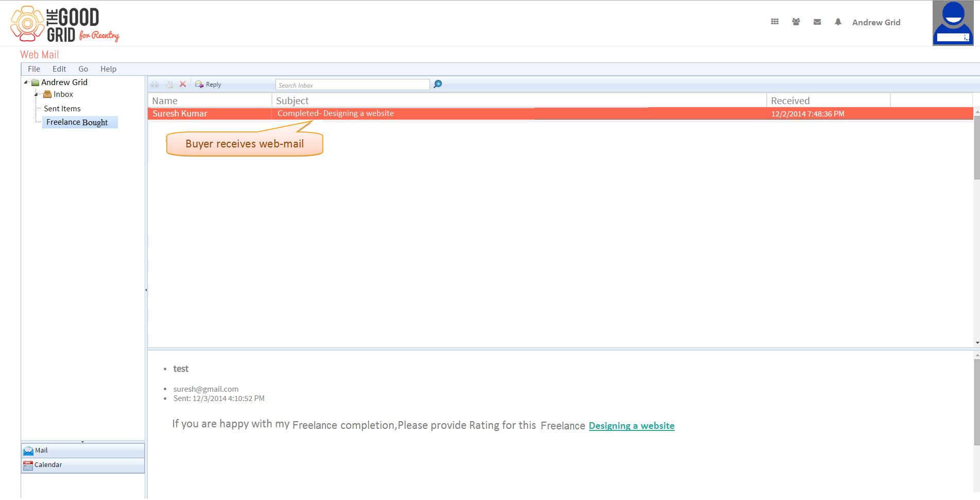Click the Andrew Grid profile avatar
This screenshot has height=500, width=980.
[x=953, y=23]
